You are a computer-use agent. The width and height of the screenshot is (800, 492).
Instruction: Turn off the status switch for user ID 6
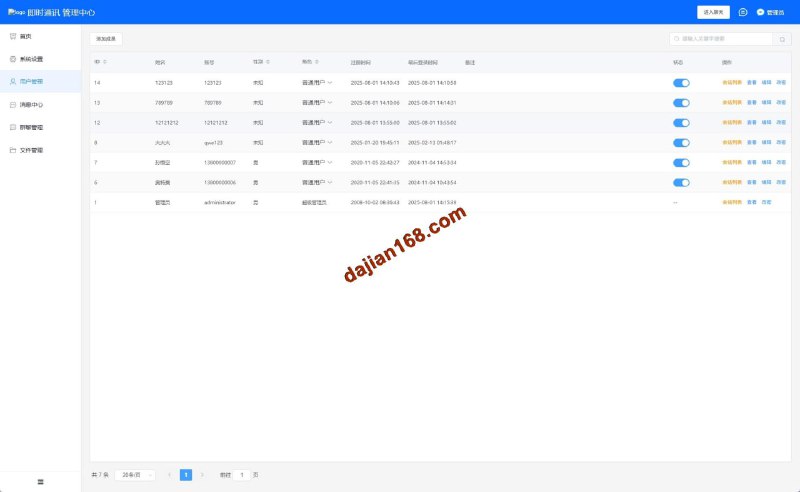pos(681,182)
